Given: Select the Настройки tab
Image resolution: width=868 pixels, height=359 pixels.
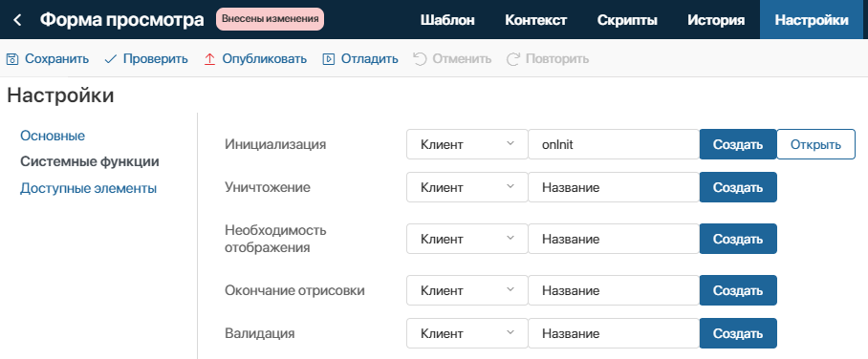Looking at the screenshot, I should click(x=812, y=20).
